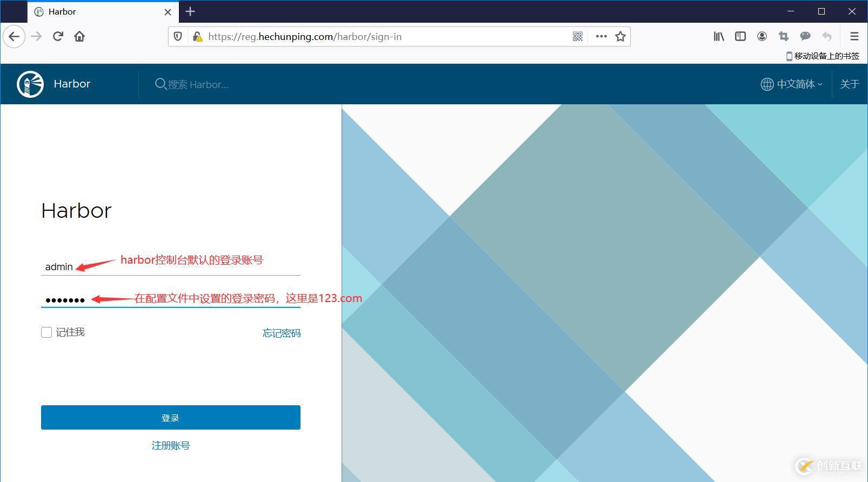Click the blue 登录 button
Viewport: 868px width, 482px height.
pyautogui.click(x=171, y=418)
